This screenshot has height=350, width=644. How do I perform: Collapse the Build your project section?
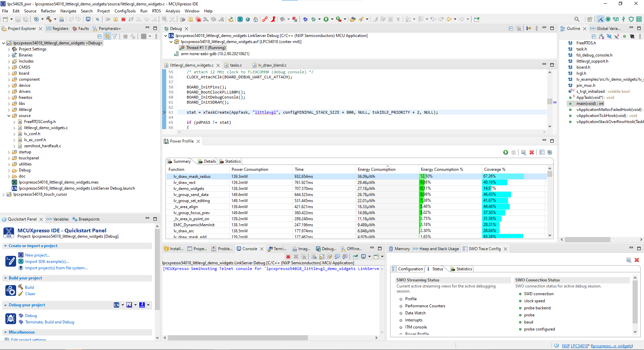[x=5, y=278]
